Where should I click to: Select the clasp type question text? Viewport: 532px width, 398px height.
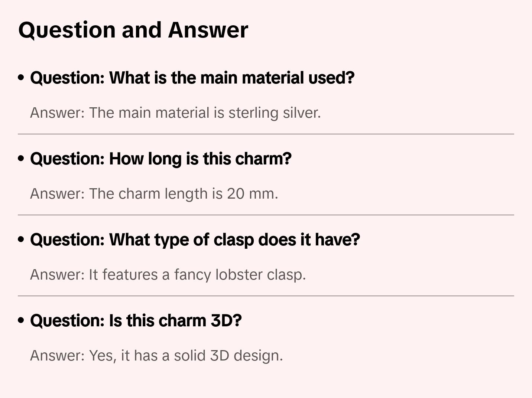195,240
